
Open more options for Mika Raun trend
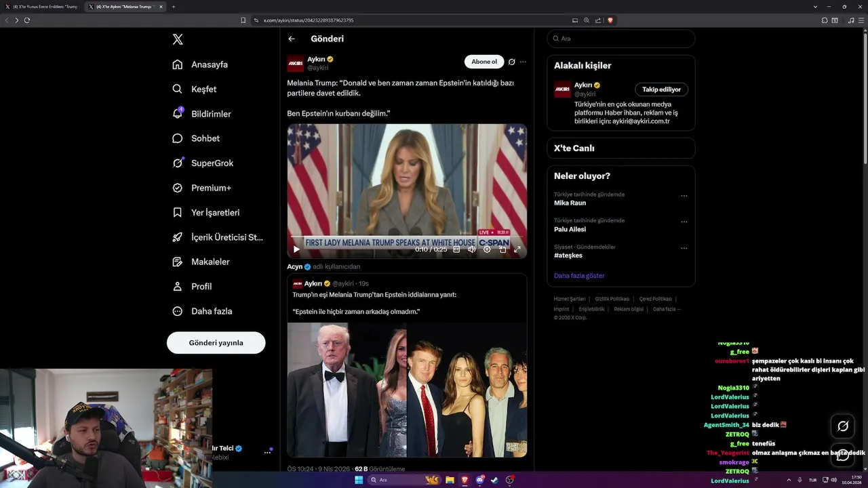pyautogui.click(x=684, y=196)
